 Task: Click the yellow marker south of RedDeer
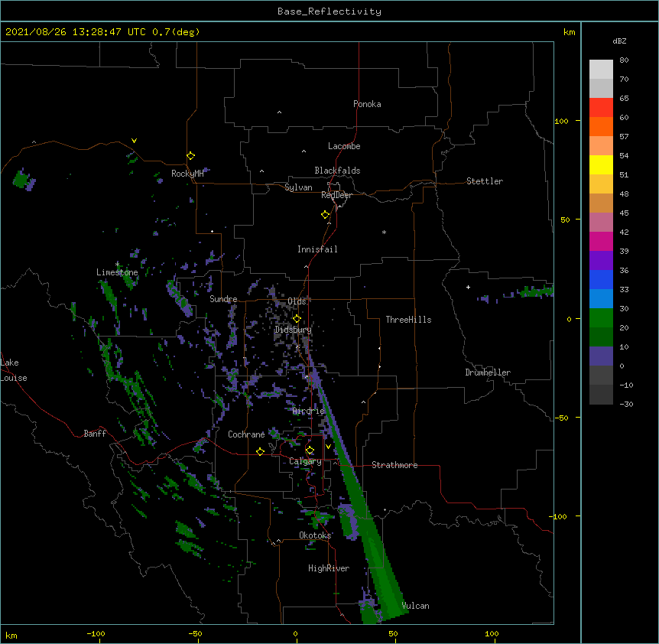click(x=325, y=215)
